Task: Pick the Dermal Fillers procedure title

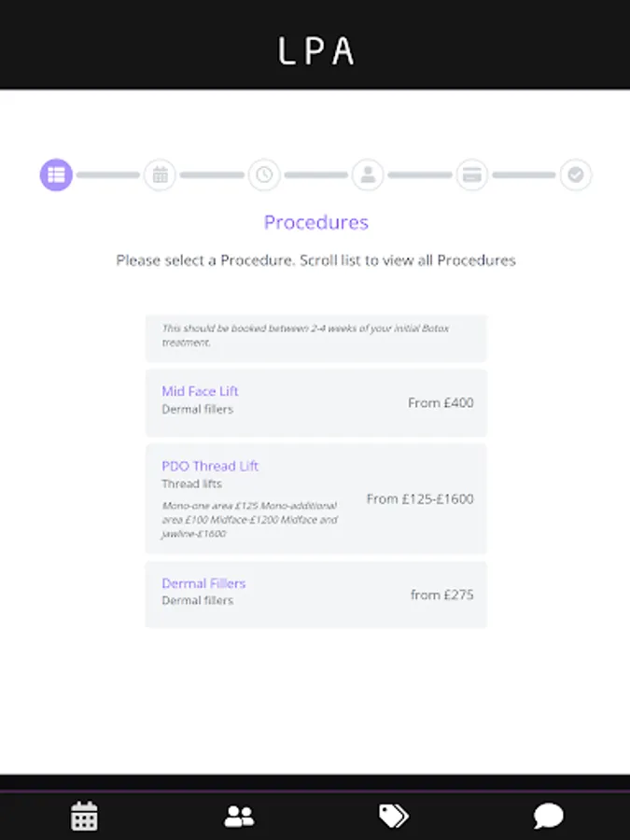Action: pos(203,583)
